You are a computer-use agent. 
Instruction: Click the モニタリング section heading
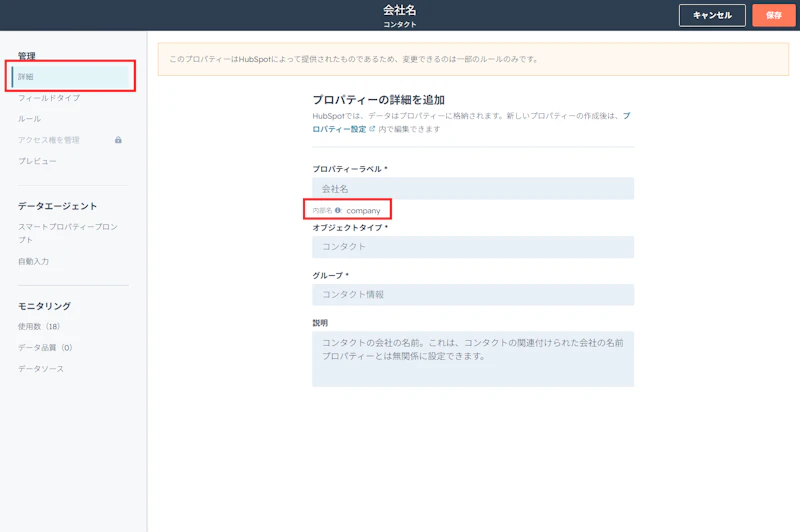coord(44,306)
